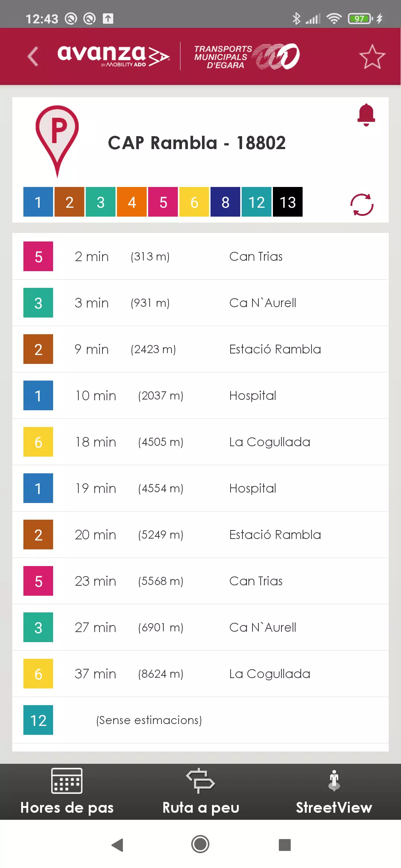401x868 pixels.
Task: Open line 6 La Cogullada 18 min row
Action: point(200,442)
